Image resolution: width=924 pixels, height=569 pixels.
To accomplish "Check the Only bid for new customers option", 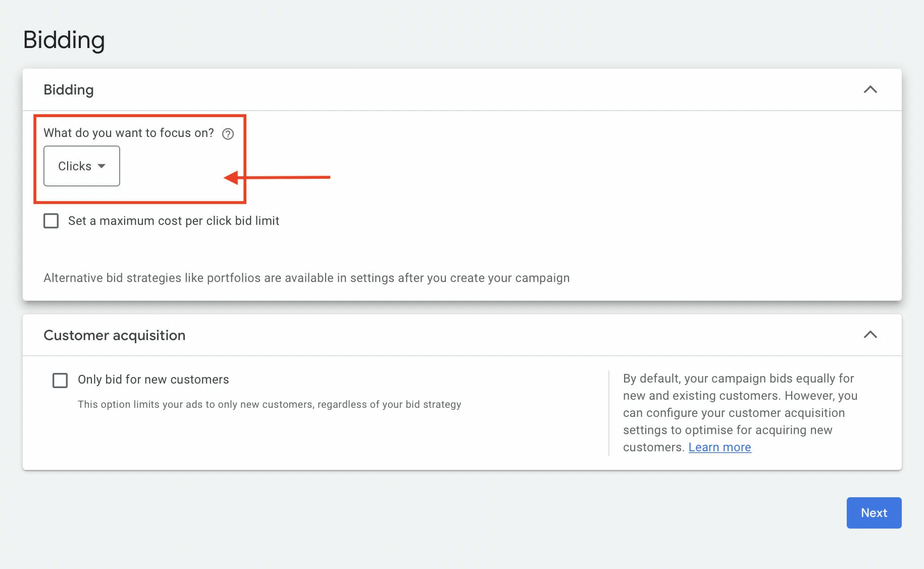I will (x=60, y=380).
